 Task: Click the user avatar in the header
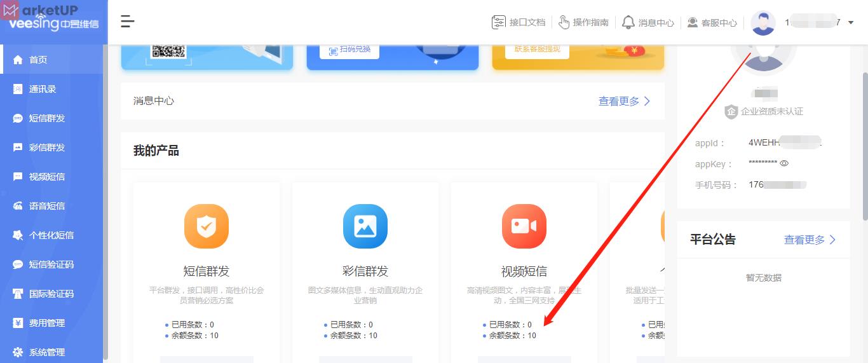[763, 23]
